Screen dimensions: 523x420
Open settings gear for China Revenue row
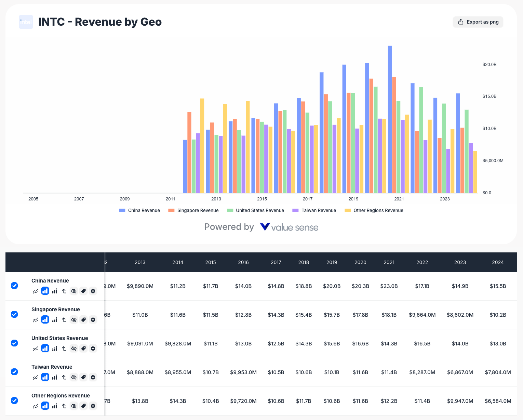pos(93,291)
